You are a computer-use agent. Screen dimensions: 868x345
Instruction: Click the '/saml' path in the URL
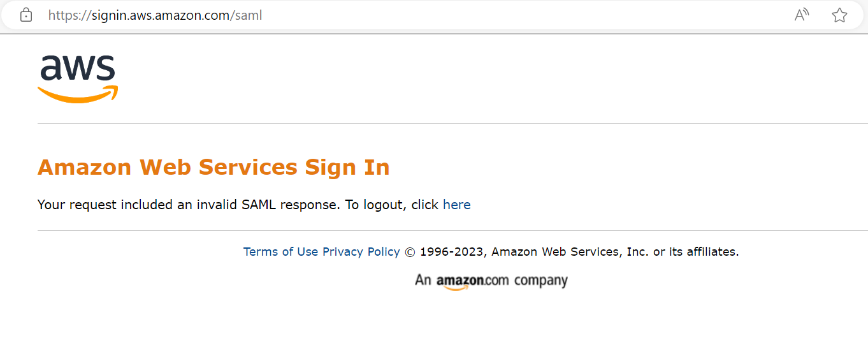pyautogui.click(x=247, y=15)
